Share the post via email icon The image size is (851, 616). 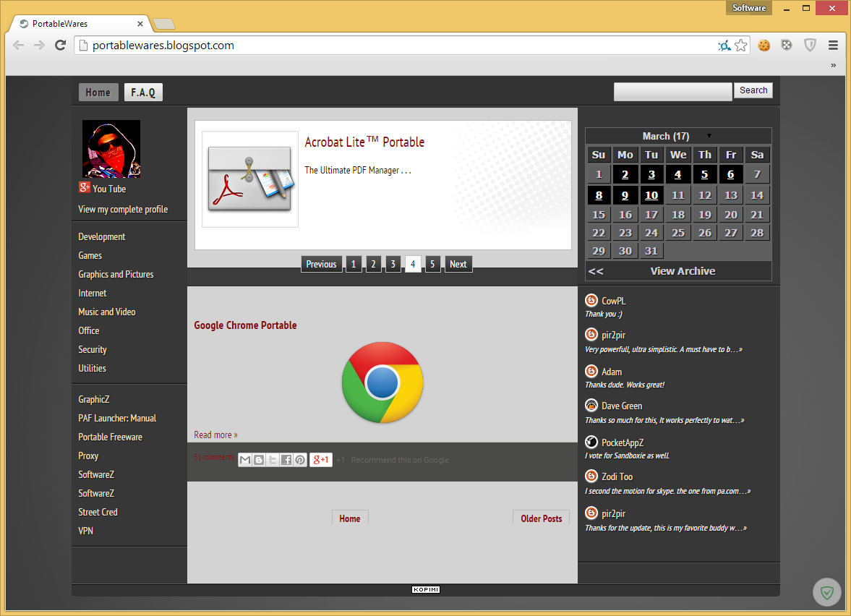pyautogui.click(x=245, y=460)
